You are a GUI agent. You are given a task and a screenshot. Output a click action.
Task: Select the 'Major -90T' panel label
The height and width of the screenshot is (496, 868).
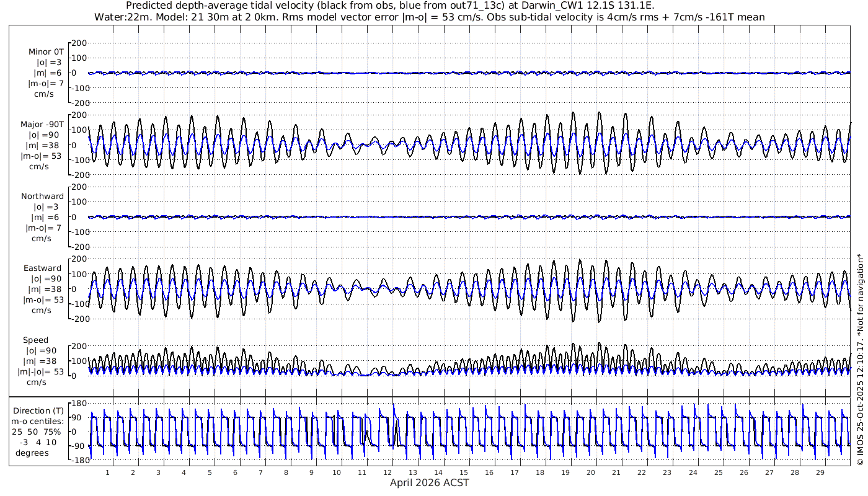point(42,125)
